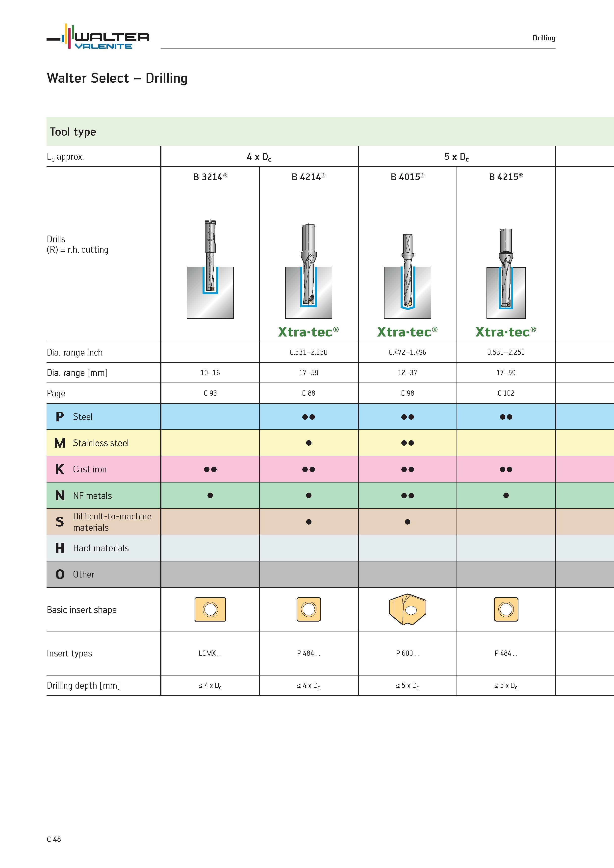Screen dimensions: 614x868
Task: Click the K letter for Cast iron
Action: tap(60, 469)
